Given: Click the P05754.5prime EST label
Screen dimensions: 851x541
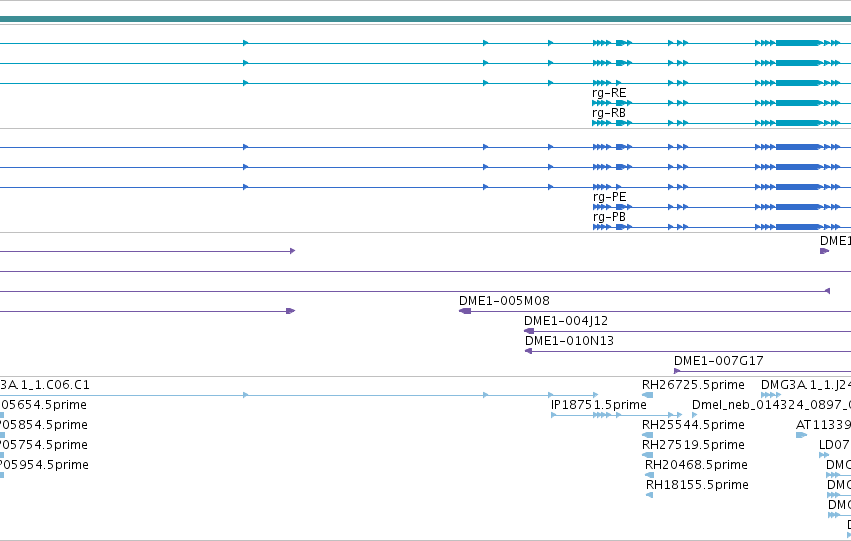Looking at the screenshot, I should (44, 445).
